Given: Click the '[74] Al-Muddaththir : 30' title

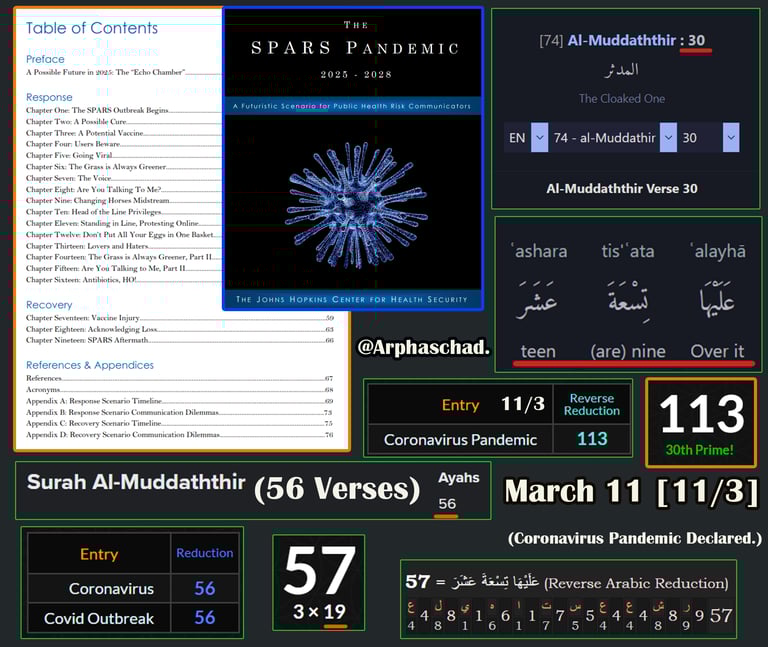Looking at the screenshot, I should point(622,40).
